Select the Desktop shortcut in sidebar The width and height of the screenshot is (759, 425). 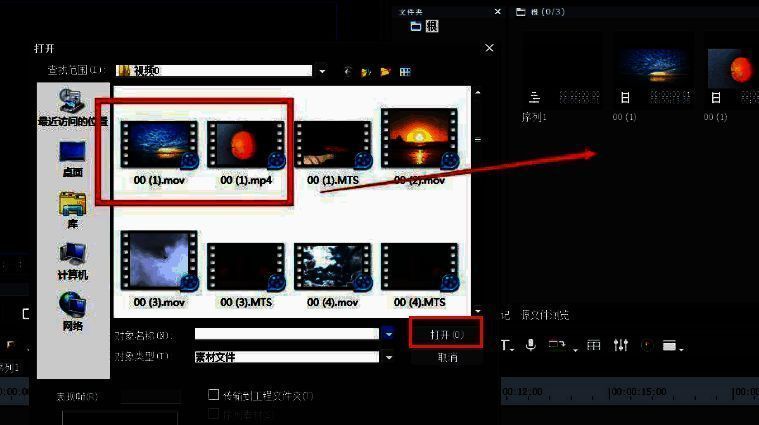[x=72, y=157]
